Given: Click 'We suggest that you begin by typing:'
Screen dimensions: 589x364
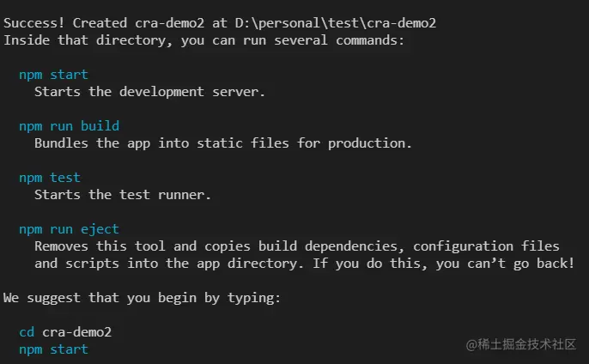Looking at the screenshot, I should pos(142,298).
